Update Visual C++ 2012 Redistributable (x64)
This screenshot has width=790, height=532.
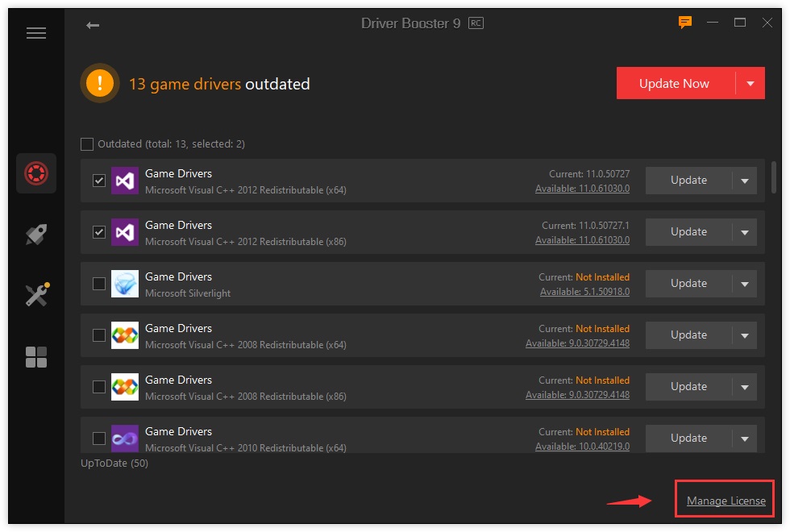[688, 181]
